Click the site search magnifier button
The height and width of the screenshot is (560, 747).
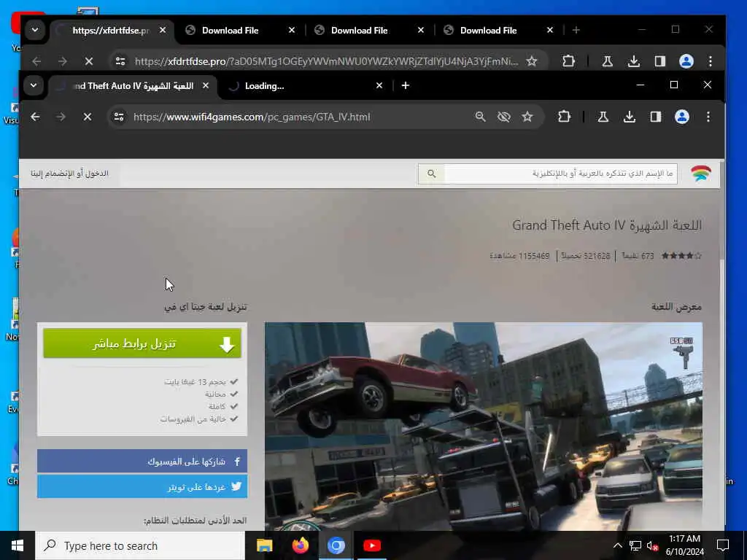click(431, 174)
